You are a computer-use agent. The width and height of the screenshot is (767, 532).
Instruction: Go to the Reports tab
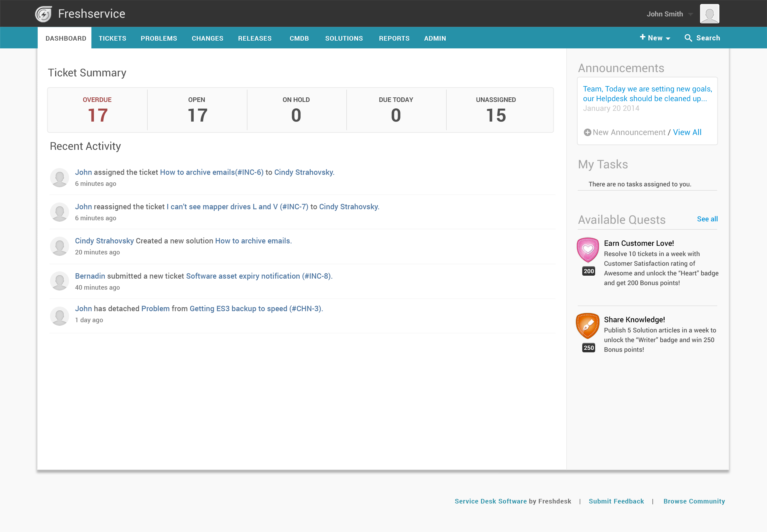[394, 38]
